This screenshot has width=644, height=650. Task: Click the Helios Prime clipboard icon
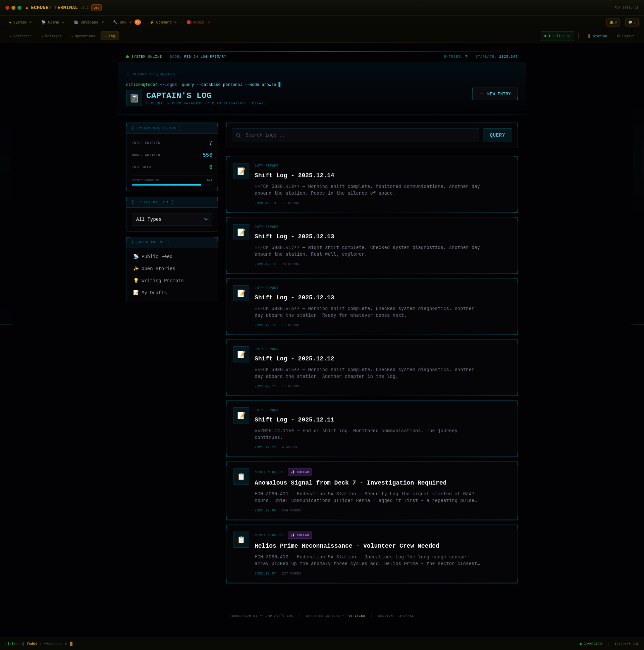point(241,540)
